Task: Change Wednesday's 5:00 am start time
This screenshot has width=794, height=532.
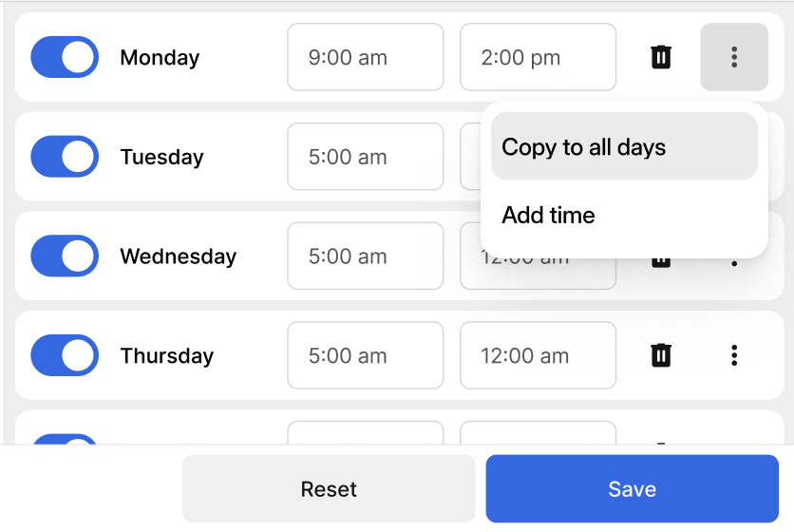Action: 366,256
